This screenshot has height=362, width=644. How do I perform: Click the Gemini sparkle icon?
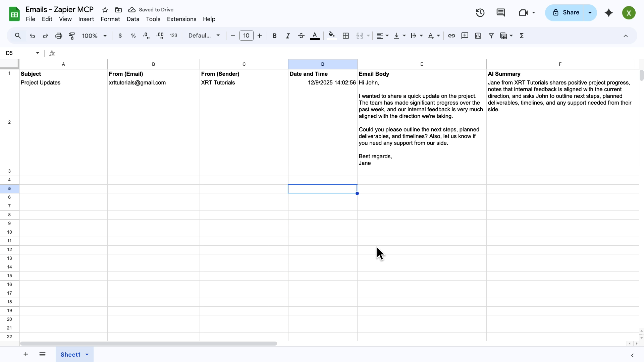click(x=608, y=13)
